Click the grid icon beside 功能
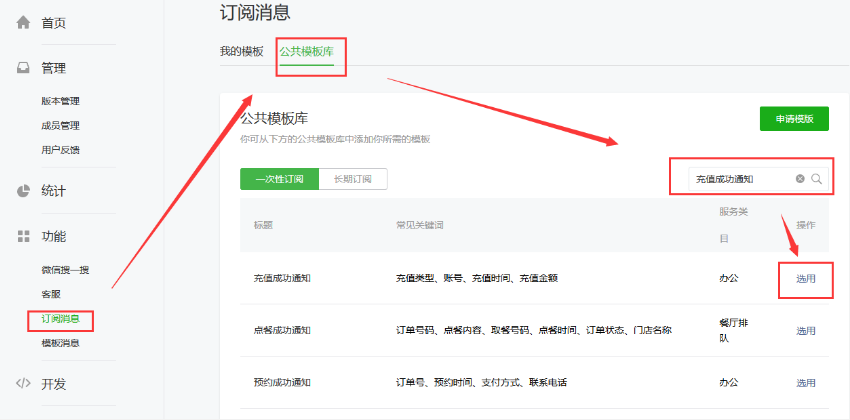Image resolution: width=850 pixels, height=420 pixels. [x=23, y=236]
